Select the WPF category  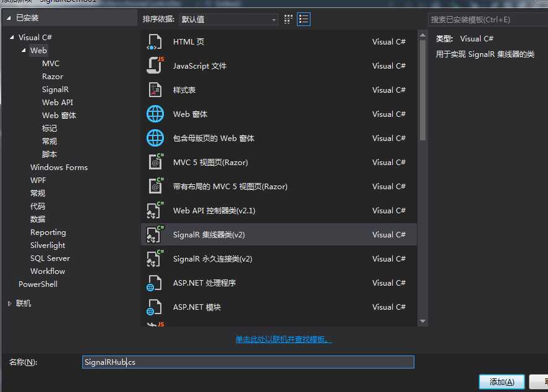(38, 181)
